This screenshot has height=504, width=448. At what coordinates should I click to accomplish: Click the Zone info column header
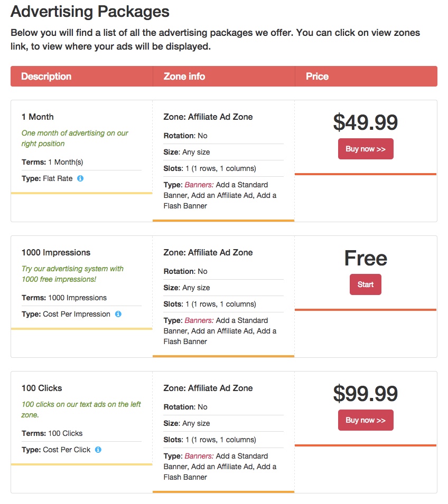click(184, 76)
